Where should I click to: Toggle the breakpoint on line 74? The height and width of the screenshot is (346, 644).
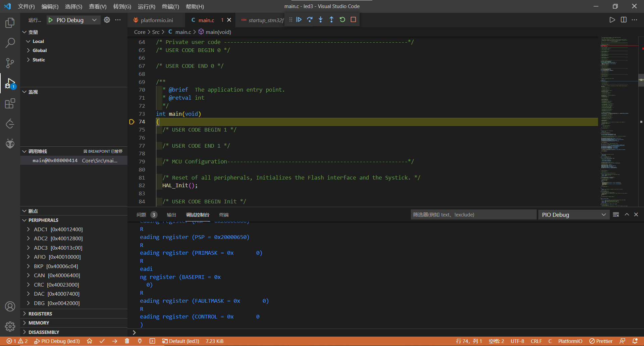131,121
